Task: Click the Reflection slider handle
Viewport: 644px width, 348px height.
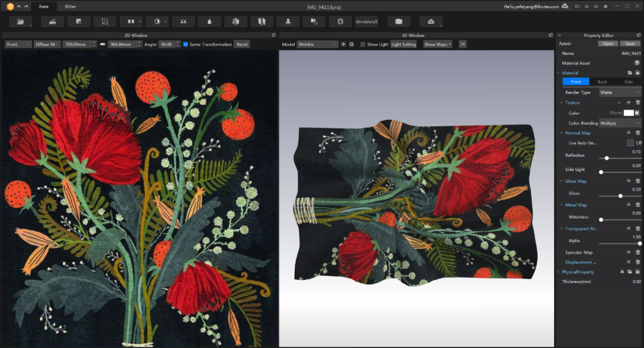Action: 607,158
